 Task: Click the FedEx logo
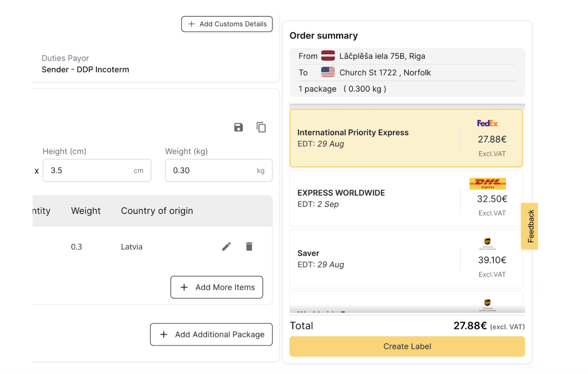487,123
